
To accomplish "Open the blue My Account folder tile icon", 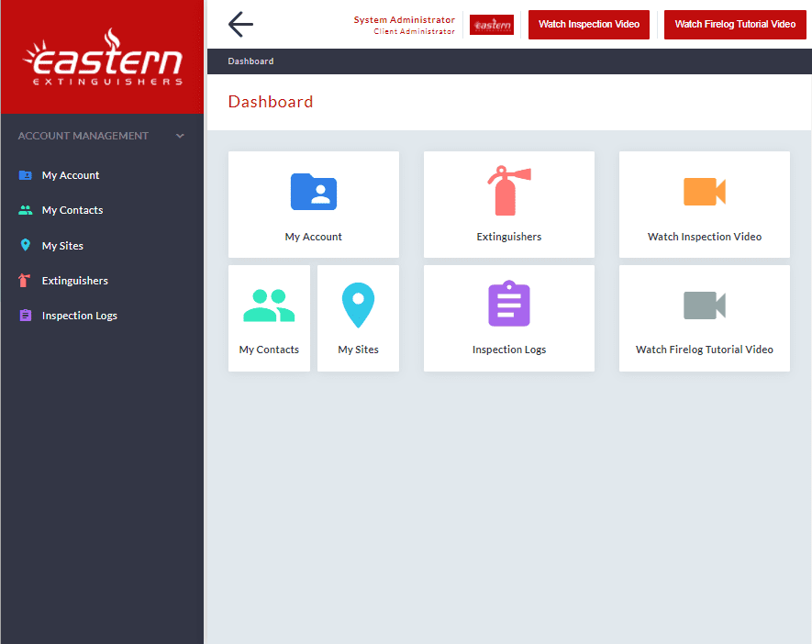I will [314, 192].
